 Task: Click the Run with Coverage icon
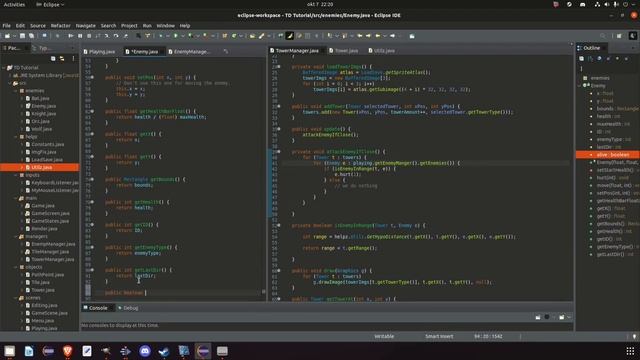coord(190,36)
